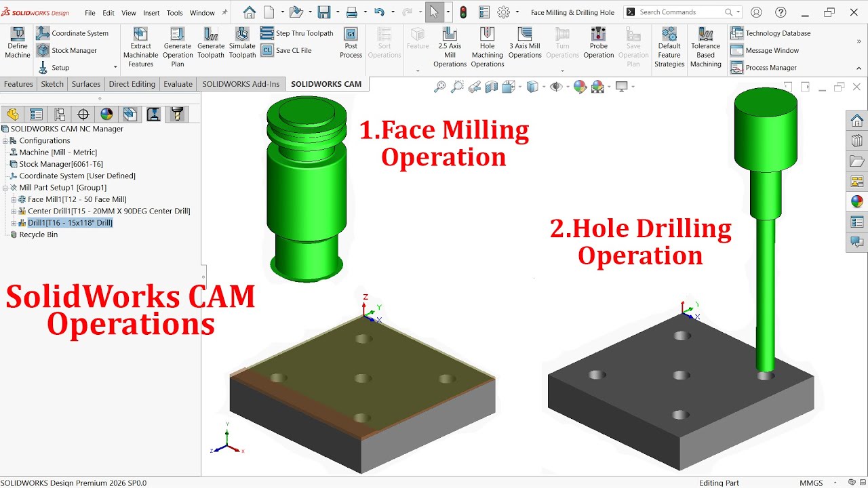Open Options gear dropdown arrow
This screenshot has height=488, width=868.
(517, 12)
